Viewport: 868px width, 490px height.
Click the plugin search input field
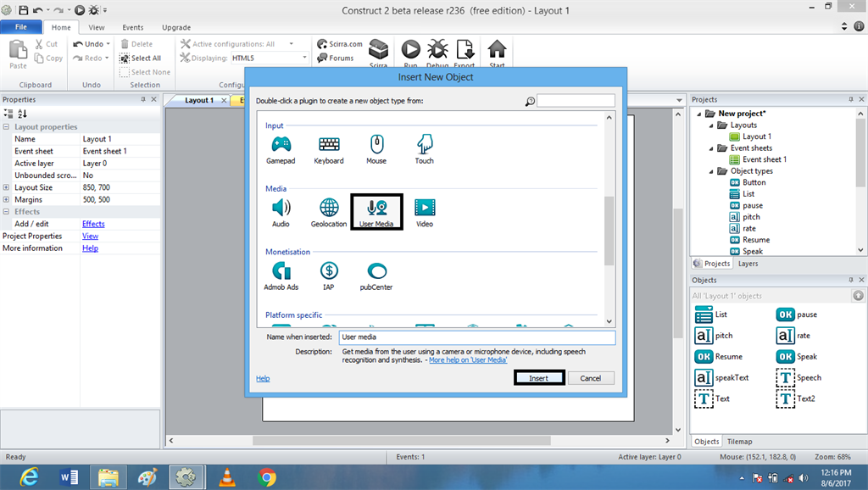576,101
